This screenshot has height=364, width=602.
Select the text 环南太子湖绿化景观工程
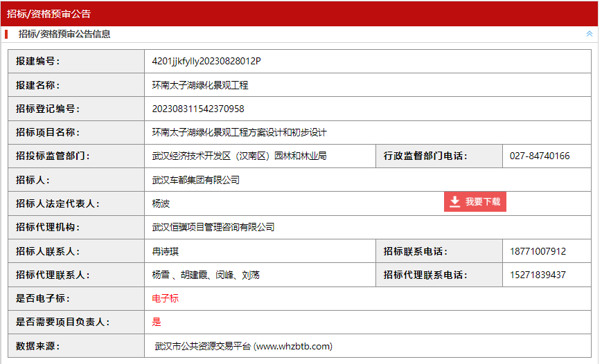200,85
